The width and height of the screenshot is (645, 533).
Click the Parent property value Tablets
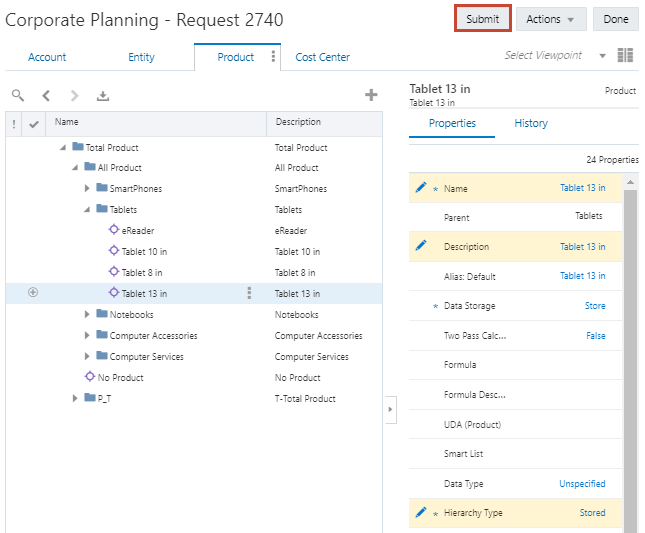(588, 216)
